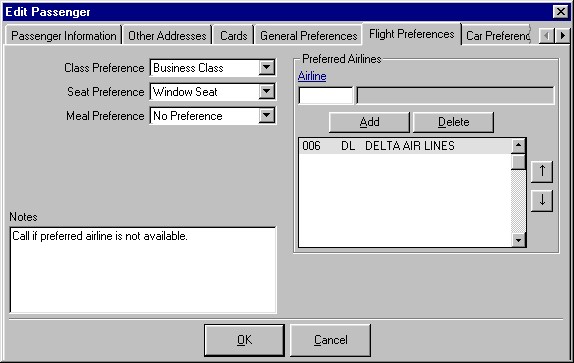Image resolution: width=574 pixels, height=363 pixels.
Task: Select the DELTA AIR LINES list row
Action: [405, 146]
